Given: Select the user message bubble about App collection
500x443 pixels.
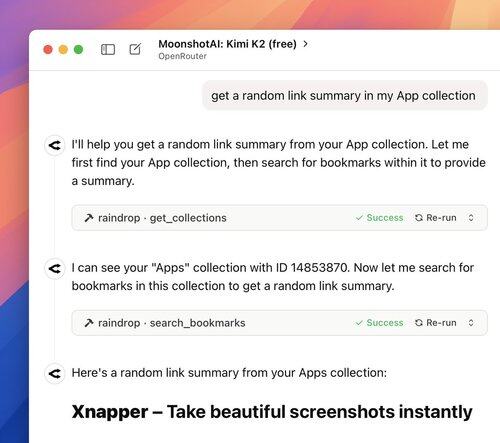Looking at the screenshot, I should [345, 95].
